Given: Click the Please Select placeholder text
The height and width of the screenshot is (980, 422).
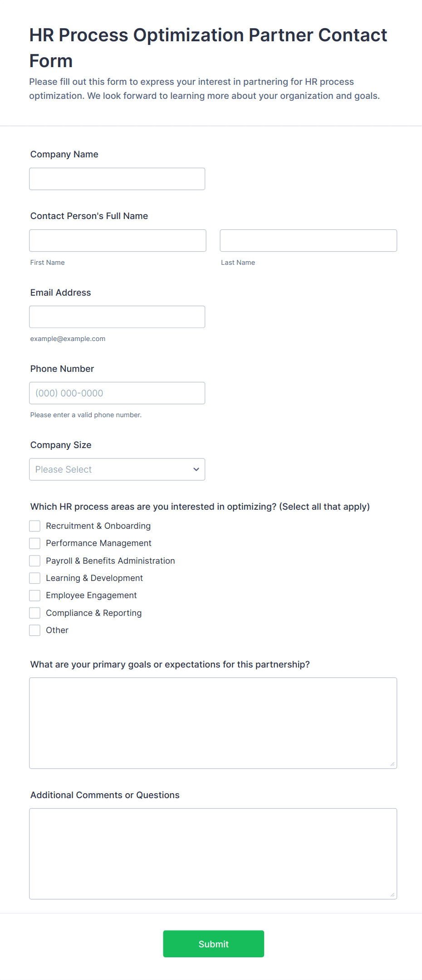Looking at the screenshot, I should coord(63,469).
